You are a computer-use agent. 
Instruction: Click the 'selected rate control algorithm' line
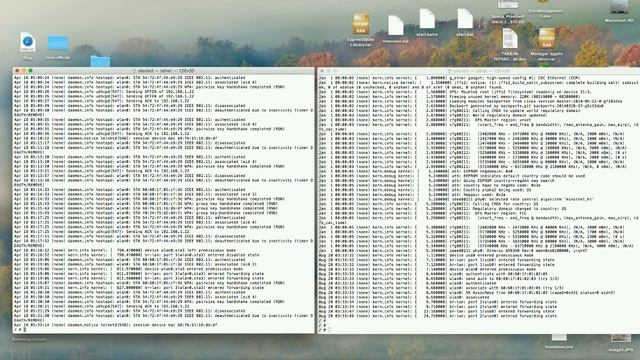pyautogui.click(x=456, y=199)
